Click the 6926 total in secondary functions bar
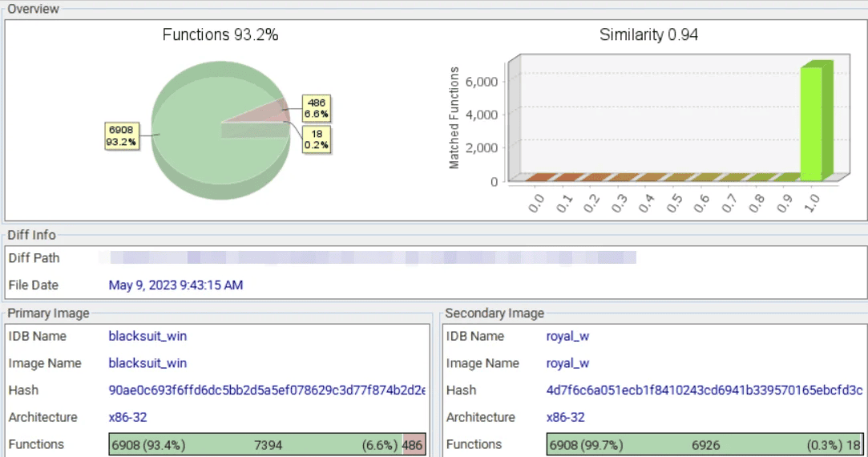The width and height of the screenshot is (868, 457). click(706, 445)
